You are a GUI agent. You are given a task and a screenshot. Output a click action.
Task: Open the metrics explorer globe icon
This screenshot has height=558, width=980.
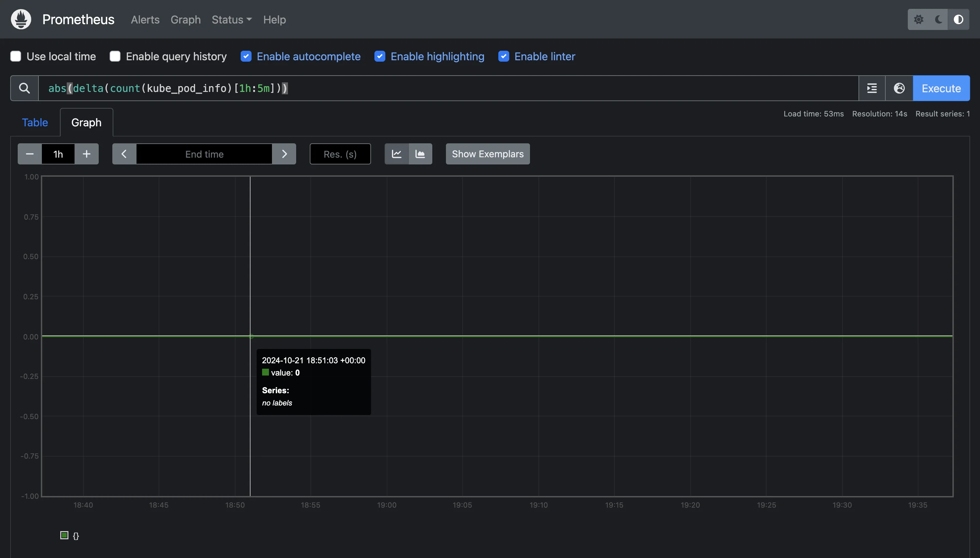click(x=899, y=88)
